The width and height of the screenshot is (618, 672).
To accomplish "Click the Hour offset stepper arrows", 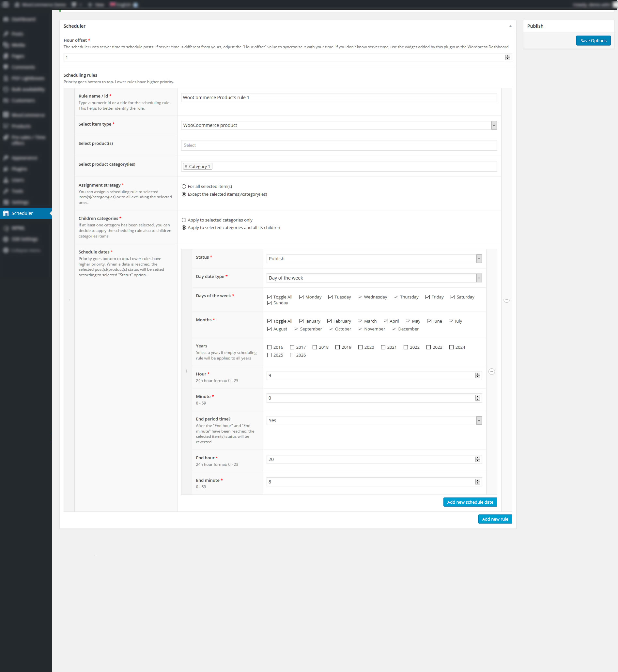I will (507, 57).
